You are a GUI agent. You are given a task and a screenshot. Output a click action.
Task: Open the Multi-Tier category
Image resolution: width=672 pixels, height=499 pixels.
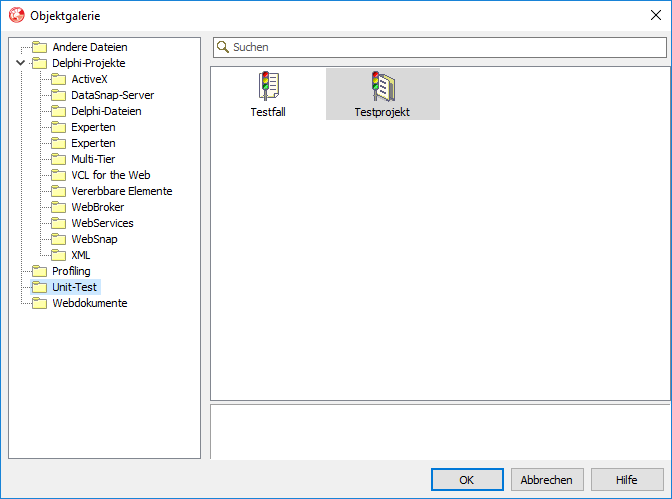(x=95, y=159)
